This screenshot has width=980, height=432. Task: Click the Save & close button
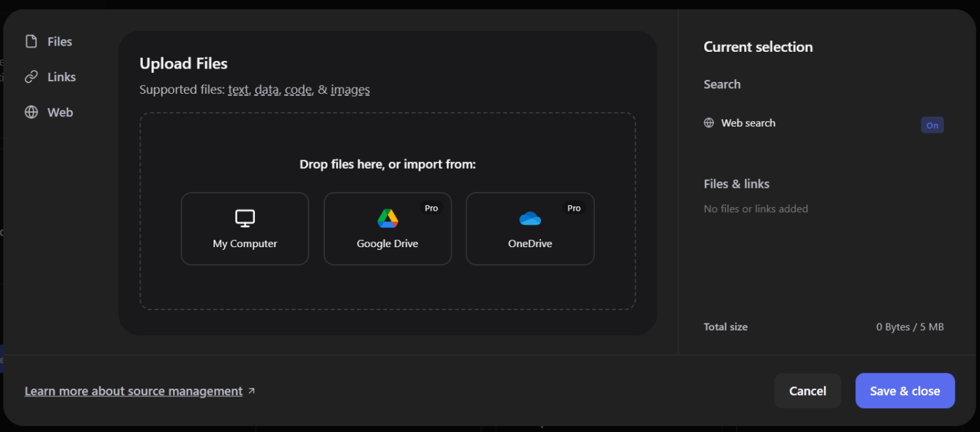coord(904,391)
